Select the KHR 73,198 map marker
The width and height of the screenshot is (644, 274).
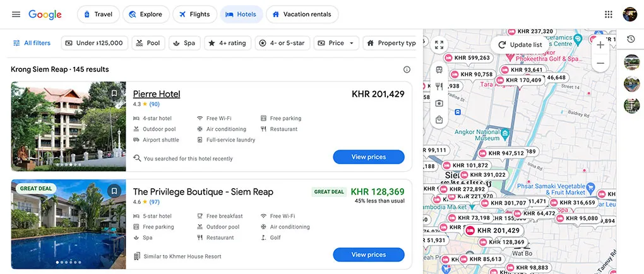pyautogui.click(x=470, y=218)
